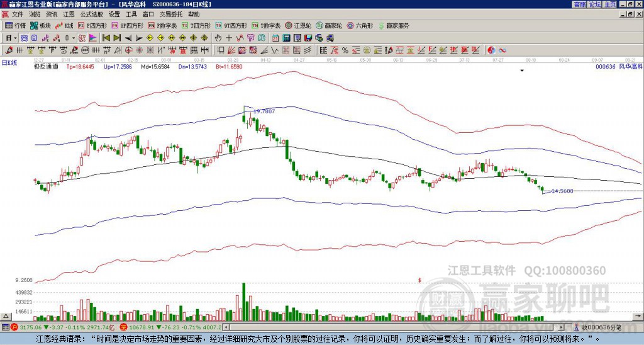
Task: Open the P数字表 number table
Action: (162, 25)
